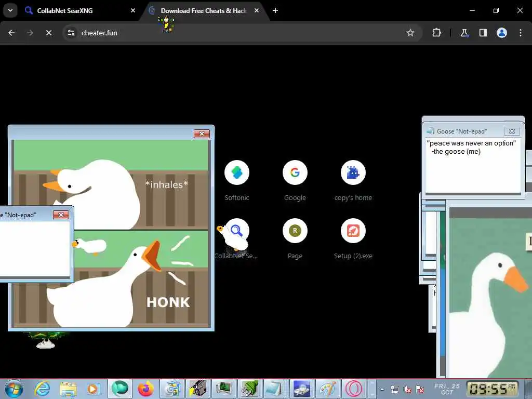The image size is (532, 399).
Task: Open the camera-and-film taskbar icon
Action: click(x=198, y=389)
